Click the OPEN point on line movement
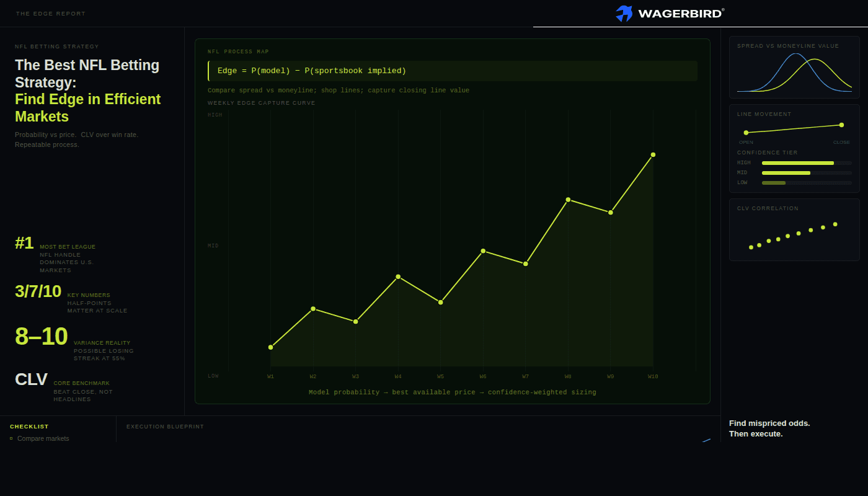This screenshot has width=868, height=496. pos(746,132)
